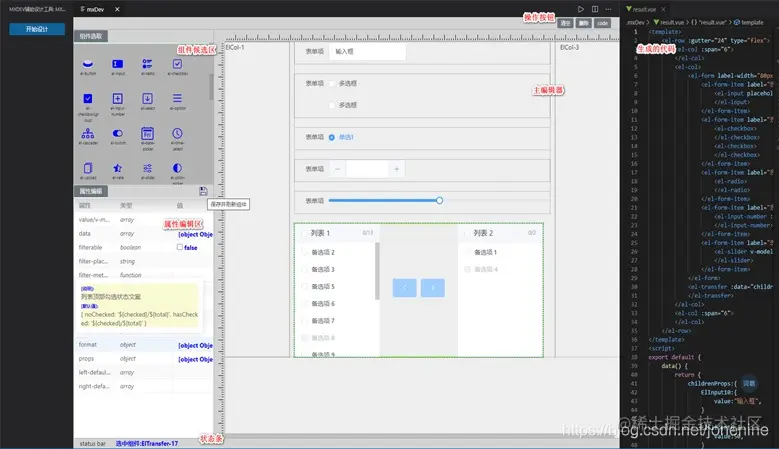Pick the el-slider component icon
The height and width of the screenshot is (449, 779).
coord(147,168)
